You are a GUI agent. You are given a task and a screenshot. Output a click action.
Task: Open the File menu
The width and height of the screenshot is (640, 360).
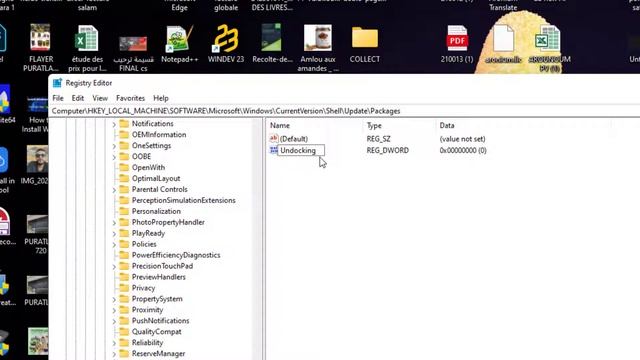coord(58,98)
